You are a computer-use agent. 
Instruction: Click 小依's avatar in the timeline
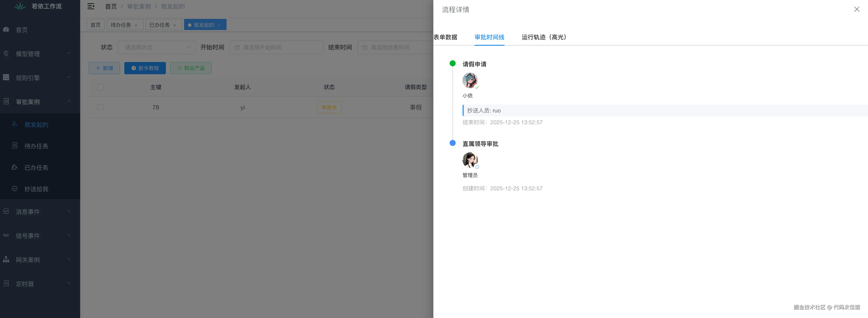pos(470,81)
